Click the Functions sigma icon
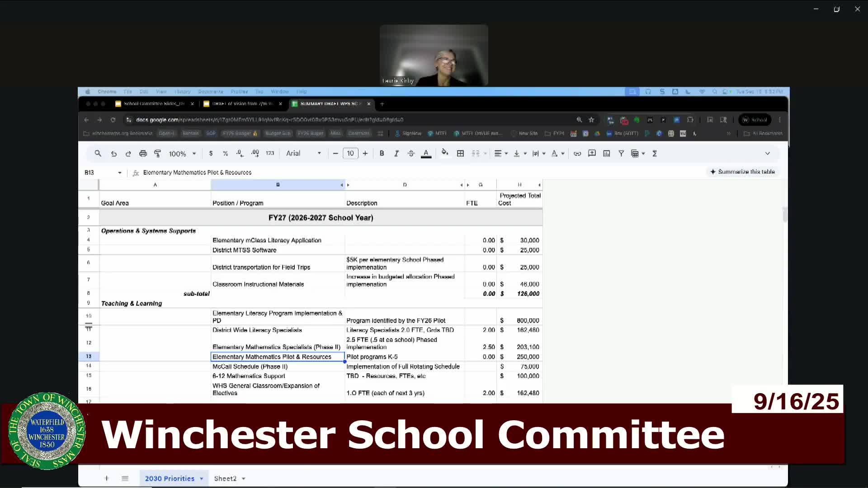Image resolution: width=868 pixels, height=488 pixels. point(655,154)
